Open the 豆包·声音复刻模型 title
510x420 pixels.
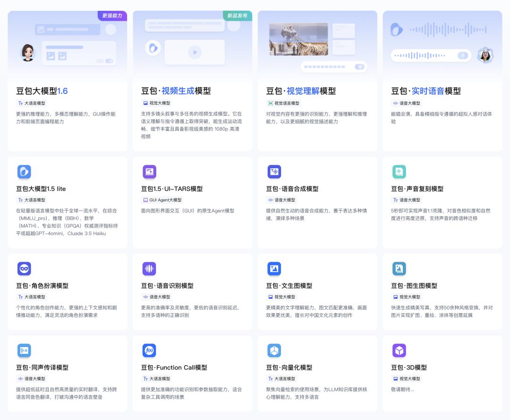417,189
